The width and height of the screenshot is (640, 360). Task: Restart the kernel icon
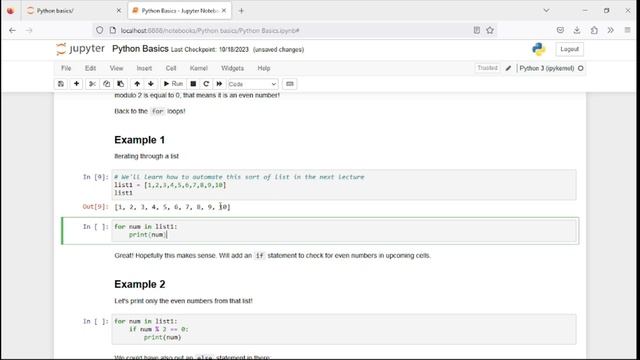point(206,84)
